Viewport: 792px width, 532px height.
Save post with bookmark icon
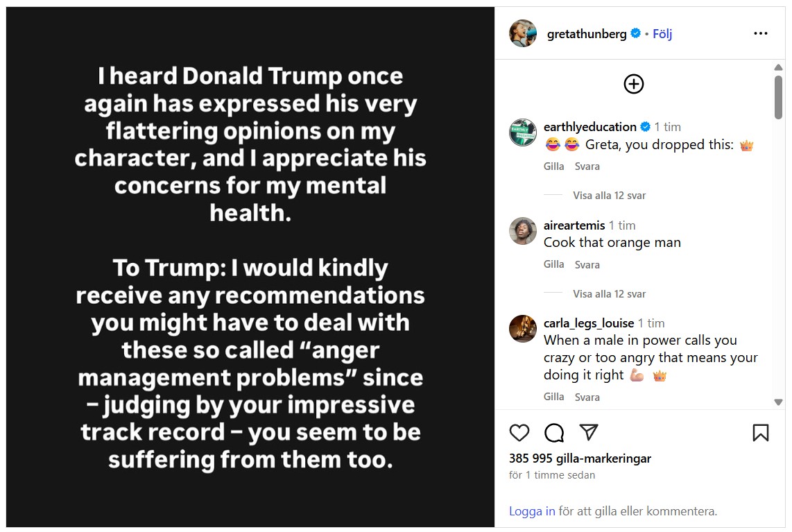click(x=761, y=433)
